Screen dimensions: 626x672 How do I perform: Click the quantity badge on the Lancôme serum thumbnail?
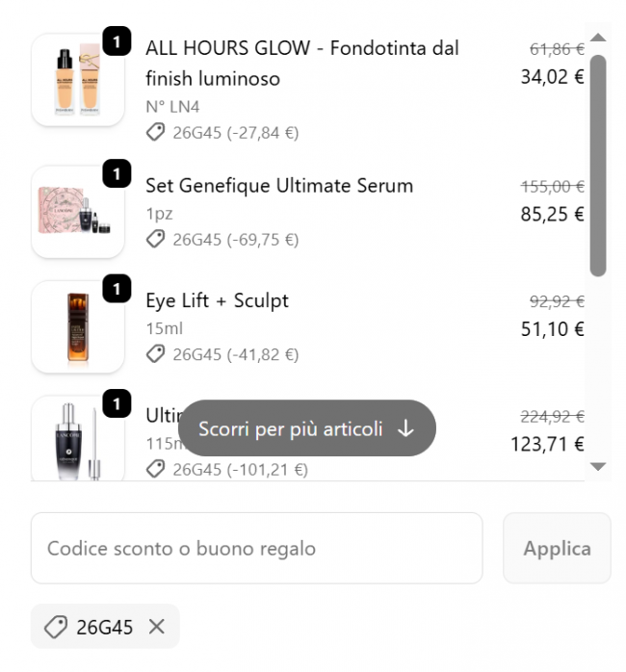point(117,404)
